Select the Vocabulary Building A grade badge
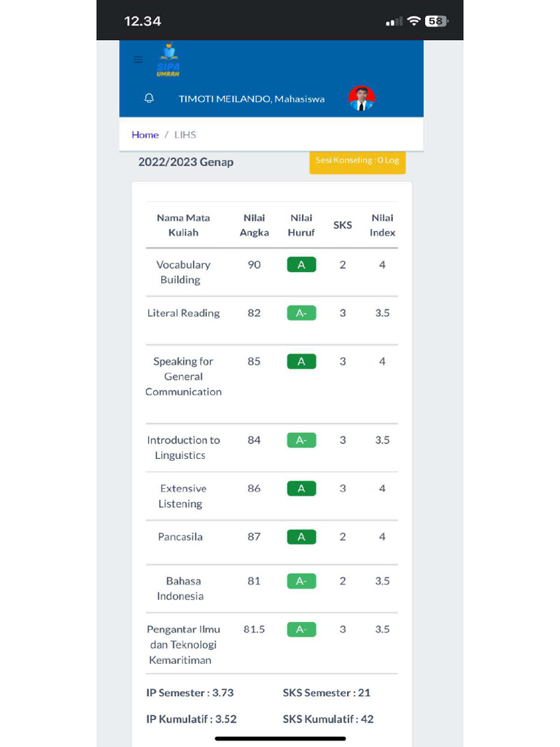 [x=301, y=265]
